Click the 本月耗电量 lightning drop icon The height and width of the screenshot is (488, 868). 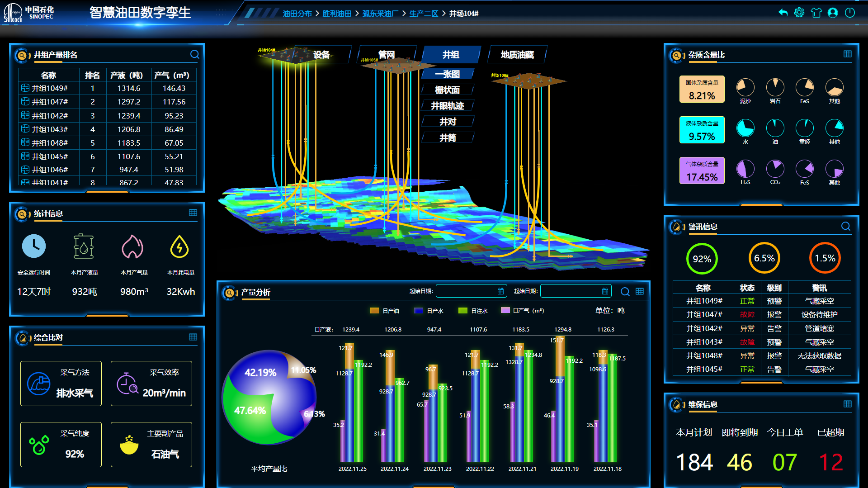click(x=179, y=246)
